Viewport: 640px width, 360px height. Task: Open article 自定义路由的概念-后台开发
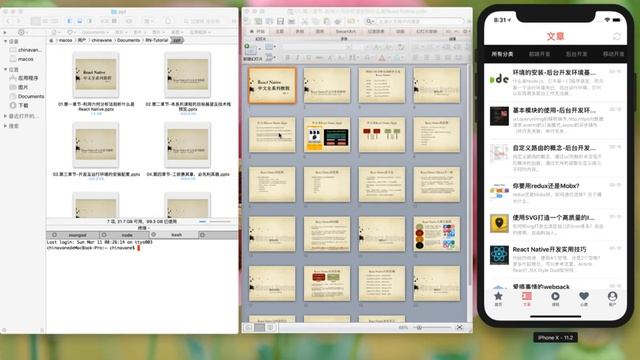coord(555,158)
